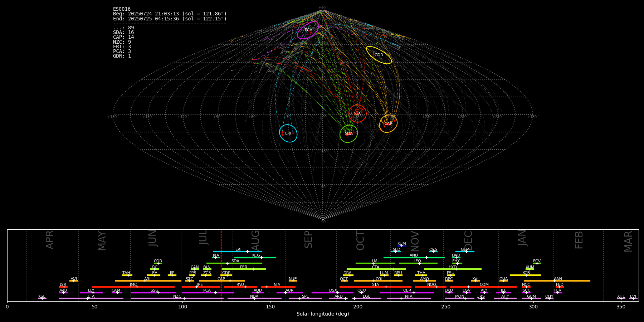
Task: Click the green SDA radiant circle on map
Action: point(348,134)
